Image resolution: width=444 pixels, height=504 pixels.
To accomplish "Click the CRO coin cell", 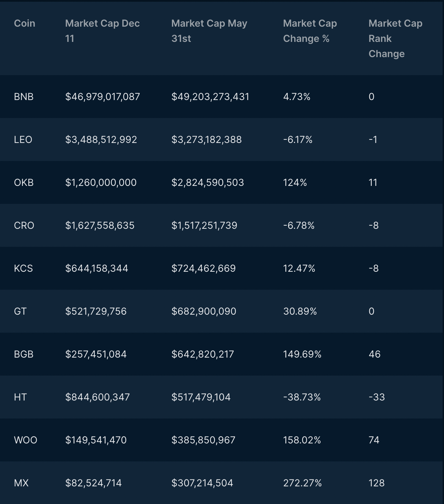I will tap(24, 225).
